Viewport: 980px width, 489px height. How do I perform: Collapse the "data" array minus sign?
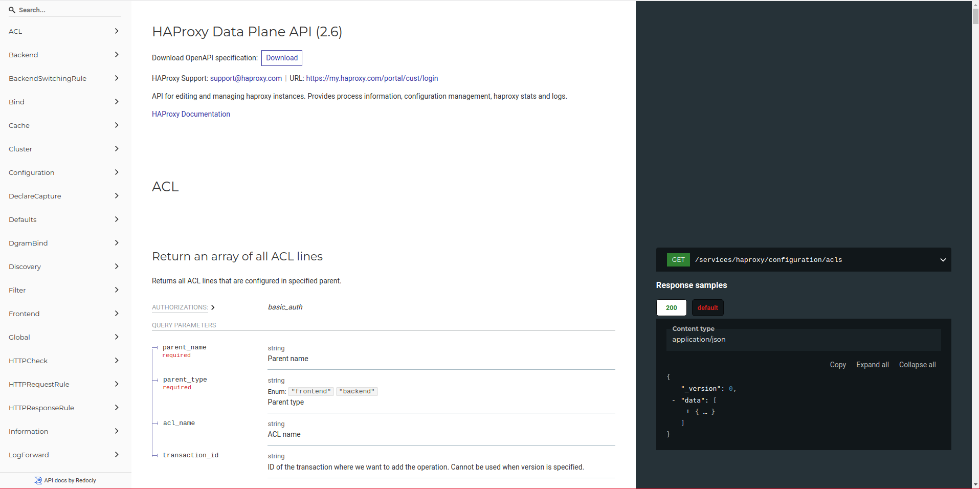[674, 401]
